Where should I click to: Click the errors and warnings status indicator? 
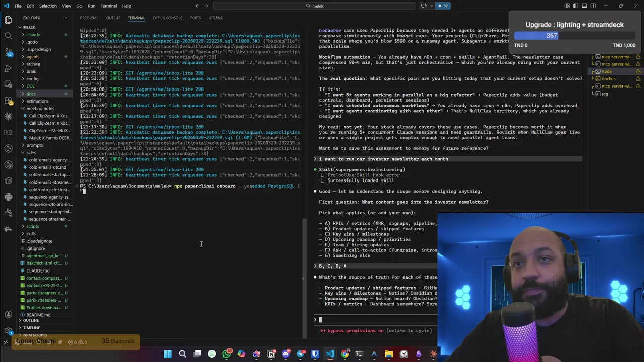click(x=77, y=342)
